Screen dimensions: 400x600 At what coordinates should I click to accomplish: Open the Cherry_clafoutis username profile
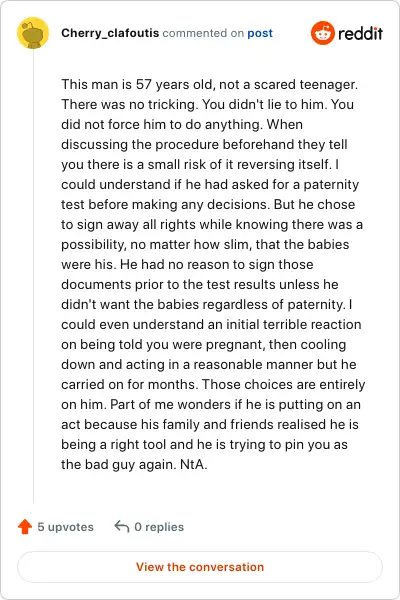(x=110, y=33)
